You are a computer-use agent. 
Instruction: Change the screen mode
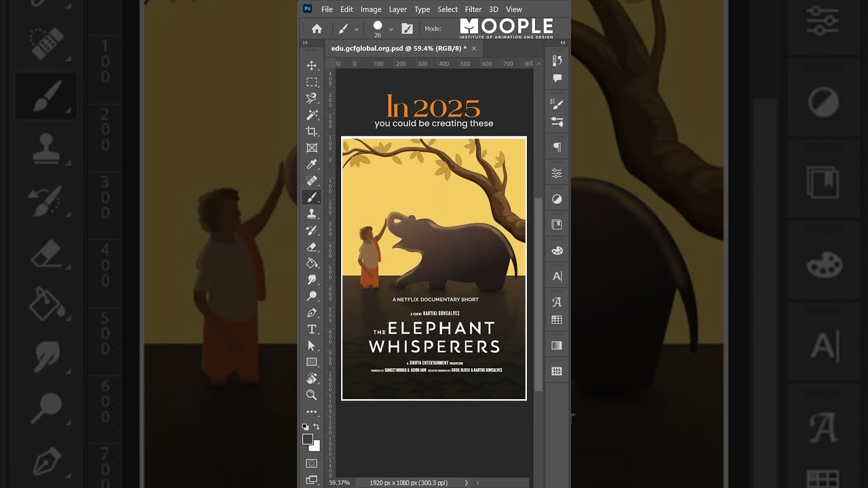[x=312, y=480]
